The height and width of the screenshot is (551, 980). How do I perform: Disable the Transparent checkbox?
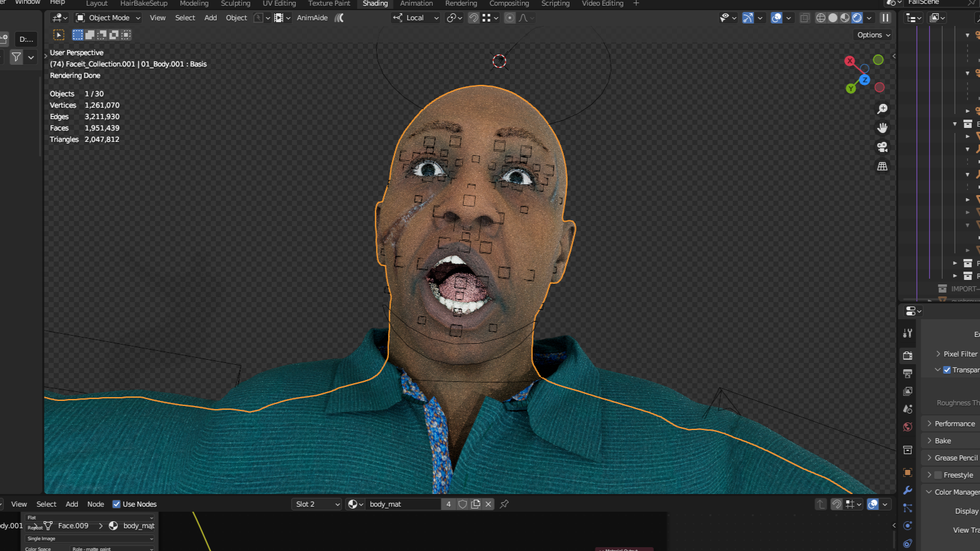coord(947,370)
